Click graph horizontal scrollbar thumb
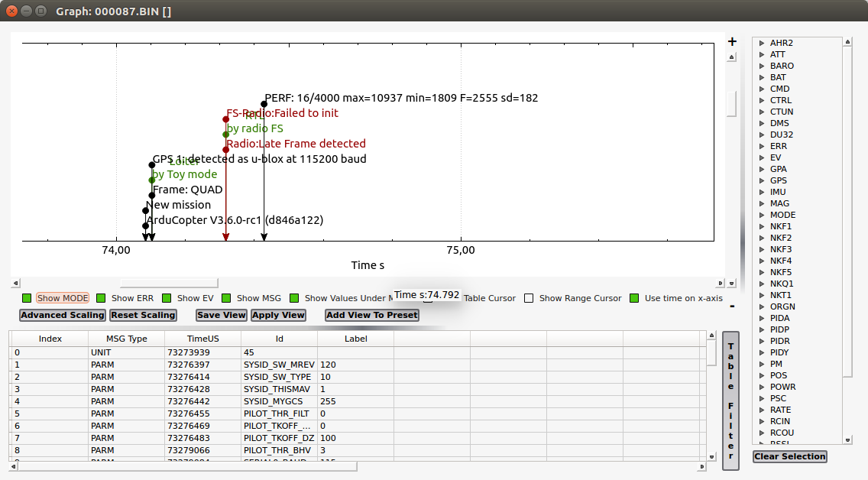Viewport: 868px width, 480px height. (x=169, y=283)
